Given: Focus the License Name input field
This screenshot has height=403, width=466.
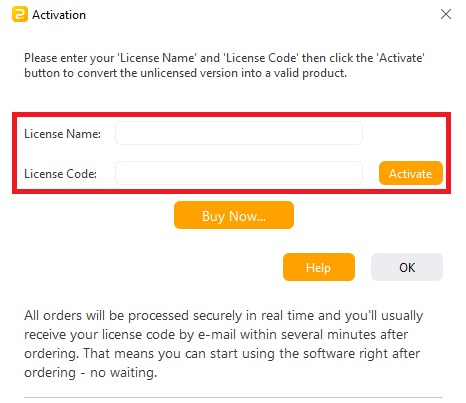Looking at the screenshot, I should click(239, 133).
